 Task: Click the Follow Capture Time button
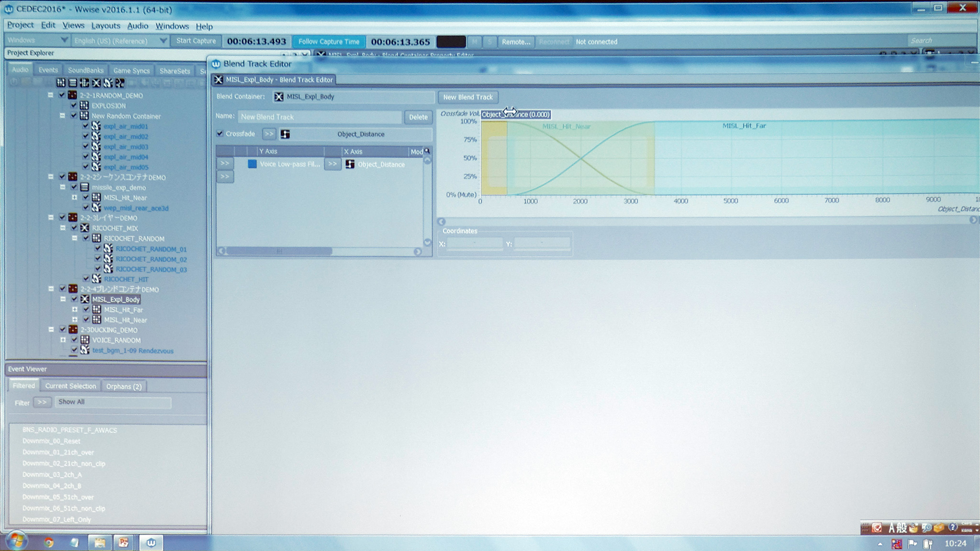(x=329, y=42)
